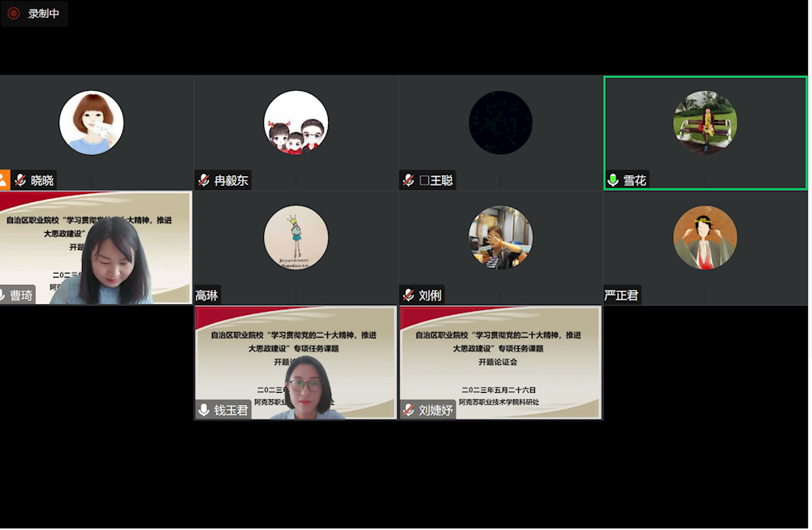This screenshot has height=530, width=812.
Task: Select 晓晓's cartoon girl avatar
Action: tap(91, 123)
